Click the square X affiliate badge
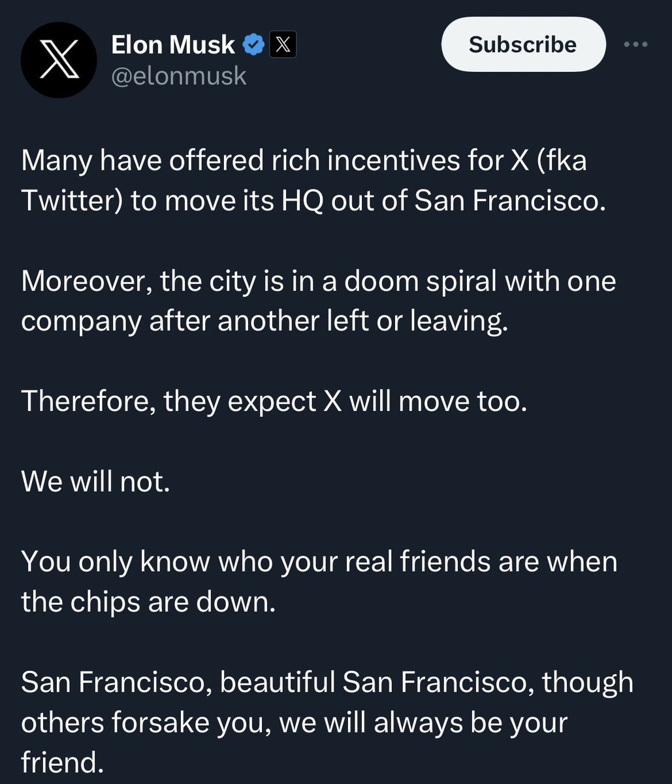Image resolution: width=672 pixels, height=784 pixels. click(x=283, y=45)
